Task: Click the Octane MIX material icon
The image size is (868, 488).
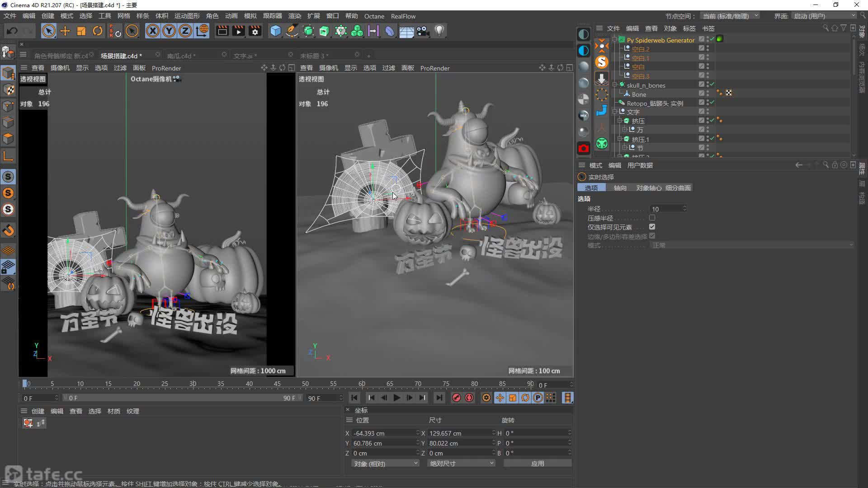Action: 584,115
